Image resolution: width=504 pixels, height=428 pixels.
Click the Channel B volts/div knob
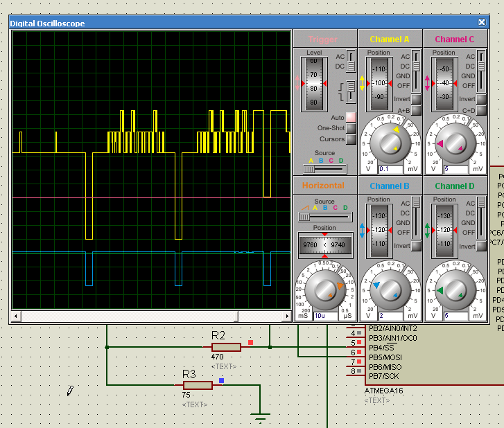(x=390, y=289)
